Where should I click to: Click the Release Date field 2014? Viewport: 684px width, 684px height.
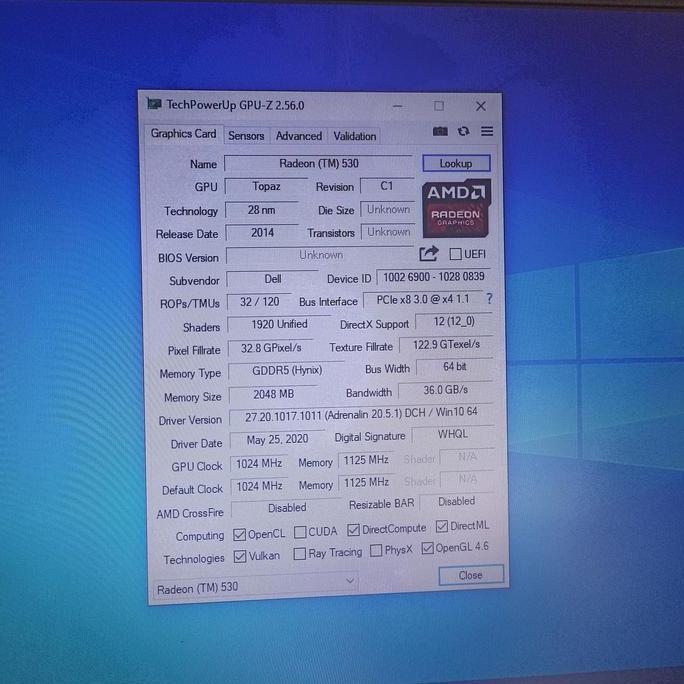(x=262, y=233)
